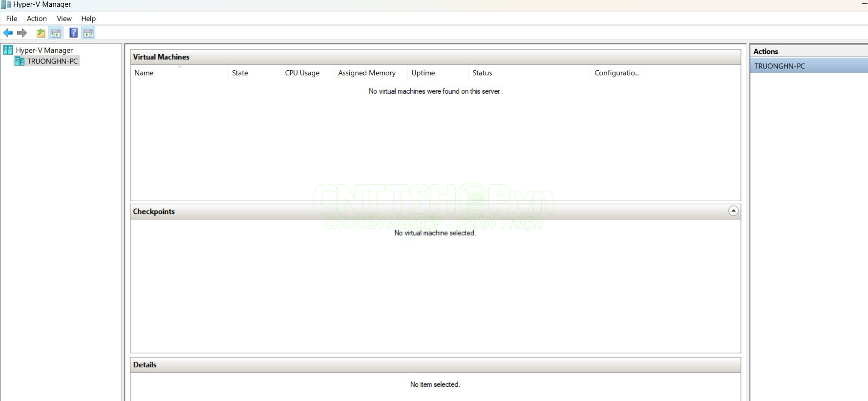The image size is (868, 401).
Task: Minimize the Hyper-V Manager window
Action: point(865,4)
